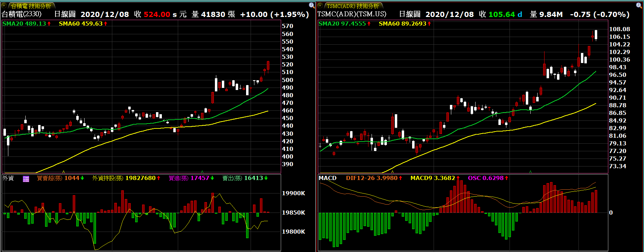This screenshot has height=252, width=644.
Task: Click the zoom magnifier icon on TSMC(ADR) chart
Action: pos(639,5)
